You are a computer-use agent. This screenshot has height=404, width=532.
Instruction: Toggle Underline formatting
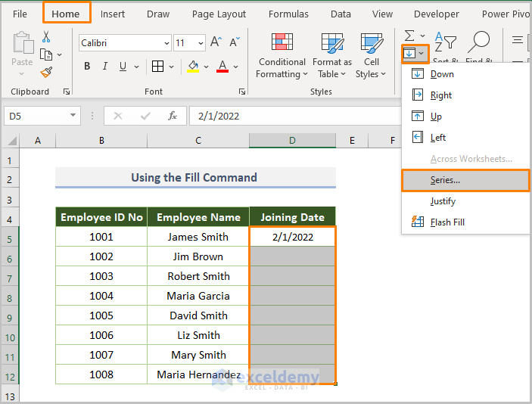pyautogui.click(x=123, y=66)
